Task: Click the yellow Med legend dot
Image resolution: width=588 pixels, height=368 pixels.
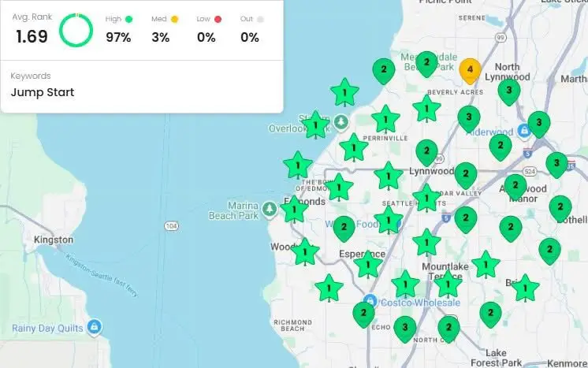Action: pyautogui.click(x=174, y=19)
